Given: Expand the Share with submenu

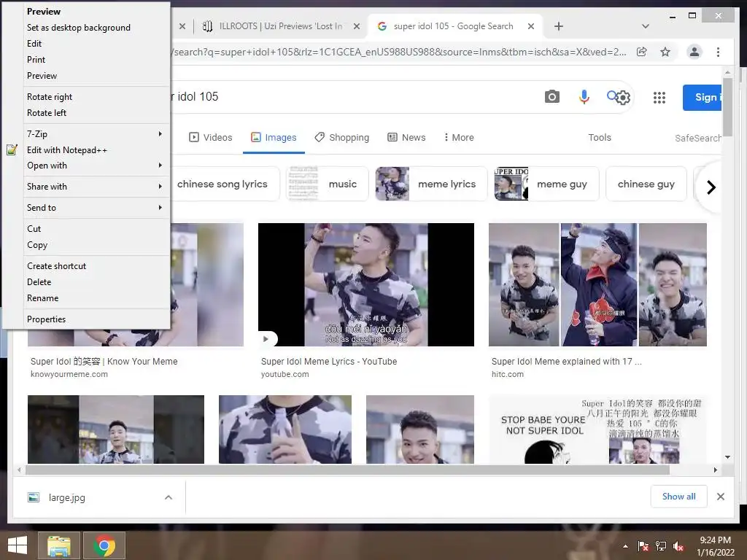Looking at the screenshot, I should [96, 187].
